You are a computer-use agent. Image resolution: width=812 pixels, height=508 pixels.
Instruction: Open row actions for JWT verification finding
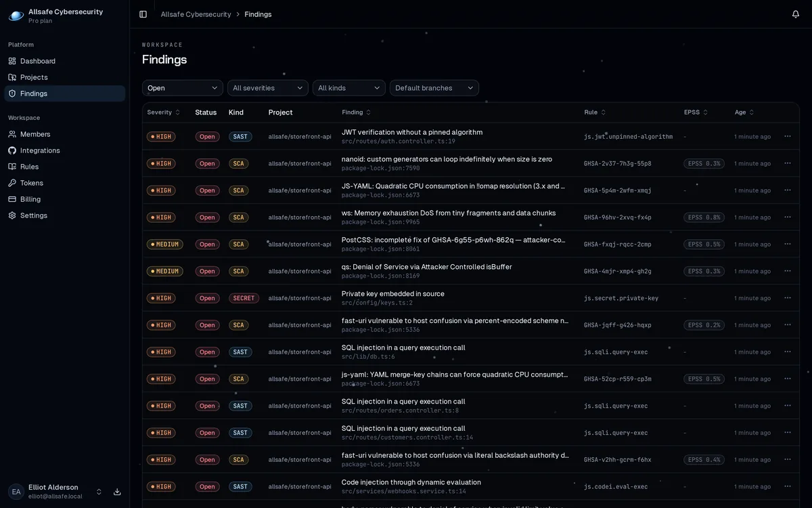788,136
